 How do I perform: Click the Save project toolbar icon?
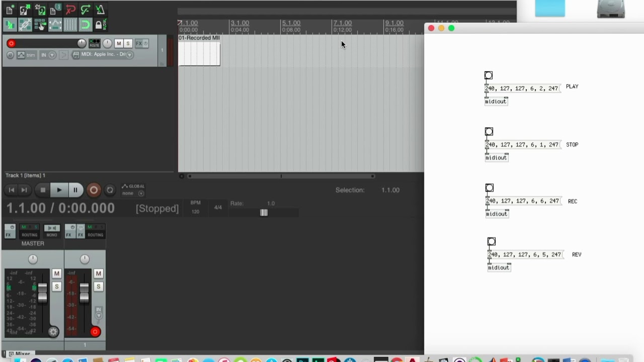[40, 10]
